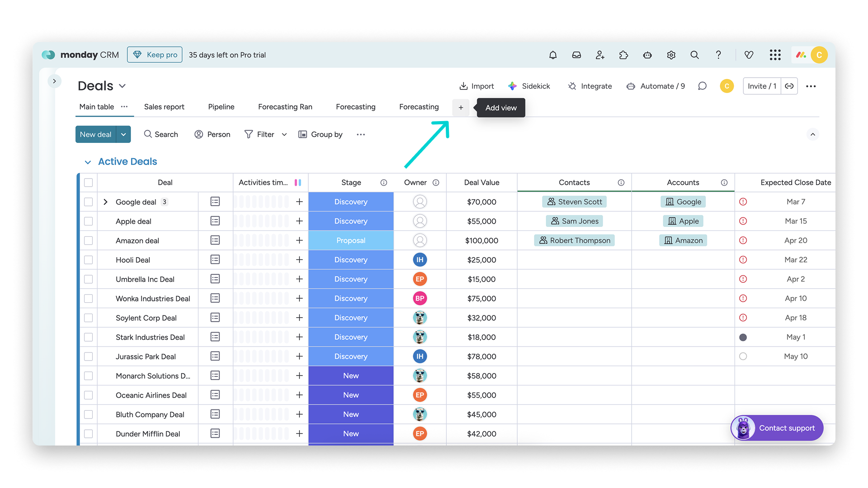Open updates icon for Amazon deal
Viewport: 868px width, 488px height.
(215, 240)
